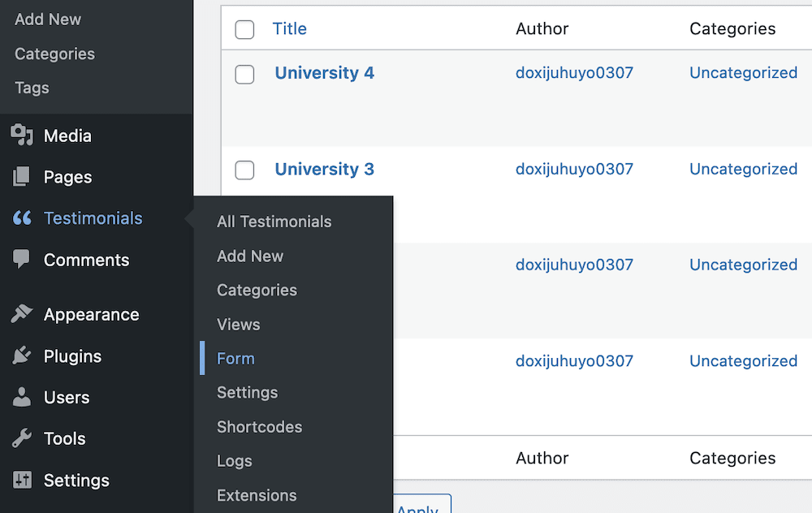Click the Media camera icon in sidebar
This screenshot has height=513, width=812.
[x=22, y=135]
